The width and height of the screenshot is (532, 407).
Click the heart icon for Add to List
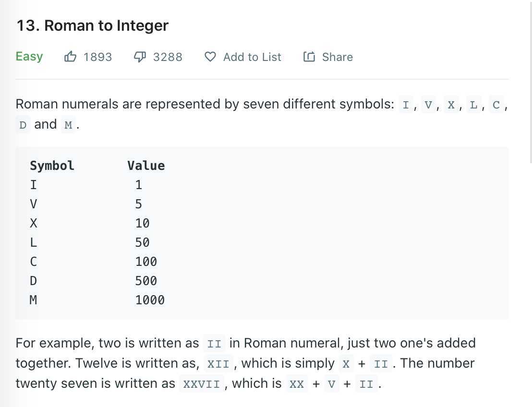(x=210, y=57)
